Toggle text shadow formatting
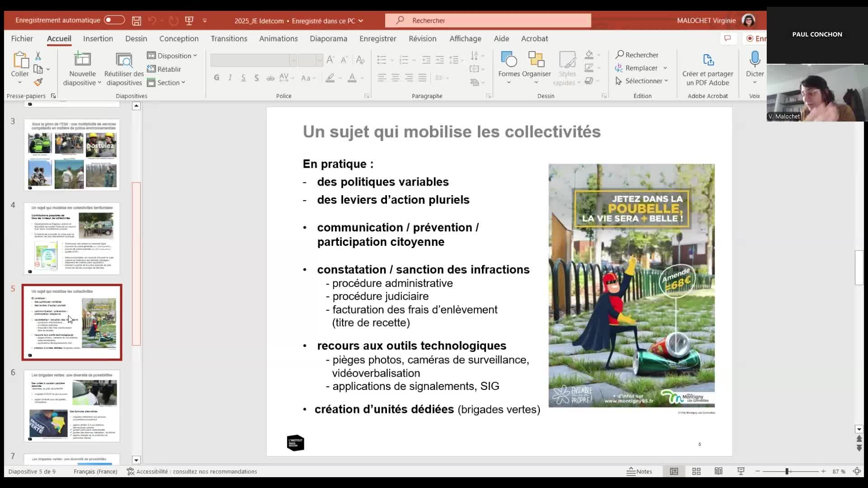 256,78
